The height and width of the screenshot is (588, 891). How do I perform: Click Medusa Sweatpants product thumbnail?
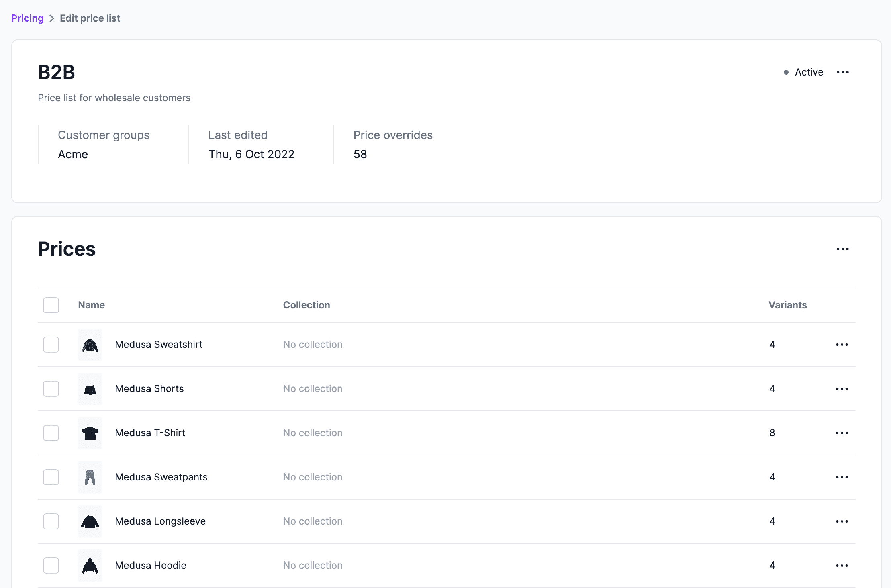[x=90, y=477]
